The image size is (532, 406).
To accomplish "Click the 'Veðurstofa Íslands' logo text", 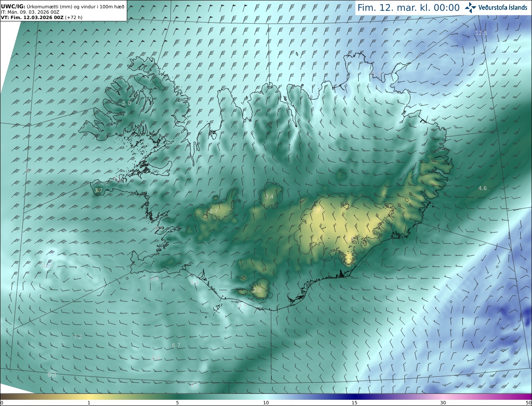I will coord(502,7).
